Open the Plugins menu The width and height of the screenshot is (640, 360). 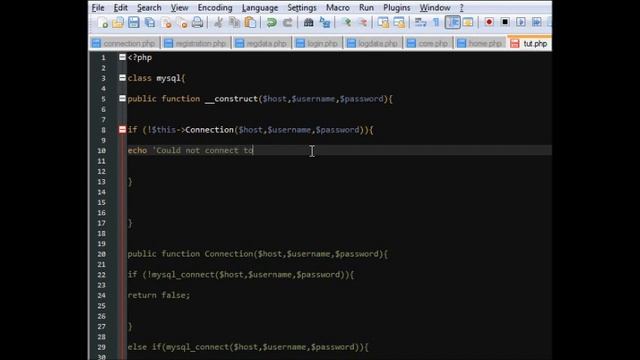[396, 8]
